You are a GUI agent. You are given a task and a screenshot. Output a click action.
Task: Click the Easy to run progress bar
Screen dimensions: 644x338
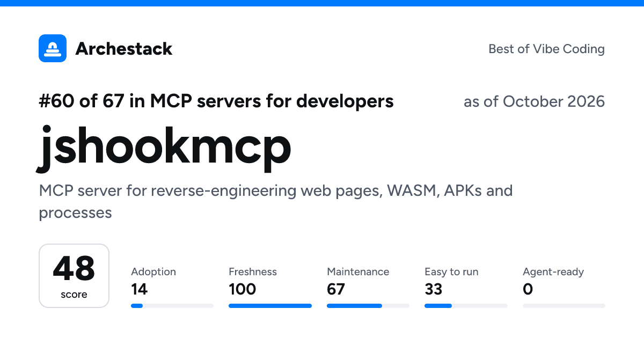466,306
